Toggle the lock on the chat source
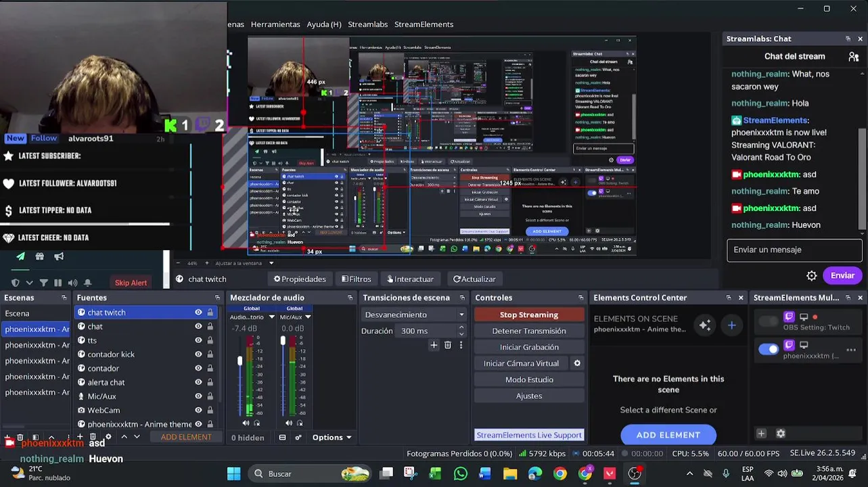 [x=210, y=326]
